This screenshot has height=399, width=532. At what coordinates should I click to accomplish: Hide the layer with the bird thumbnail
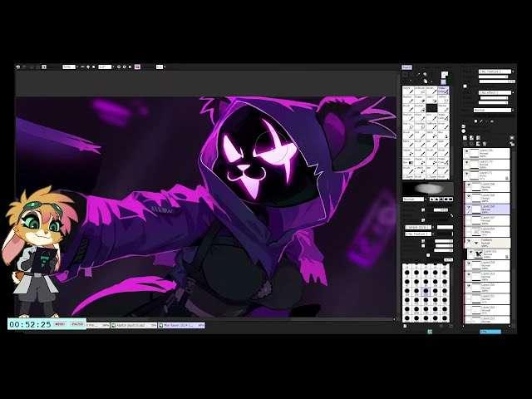click(471, 251)
